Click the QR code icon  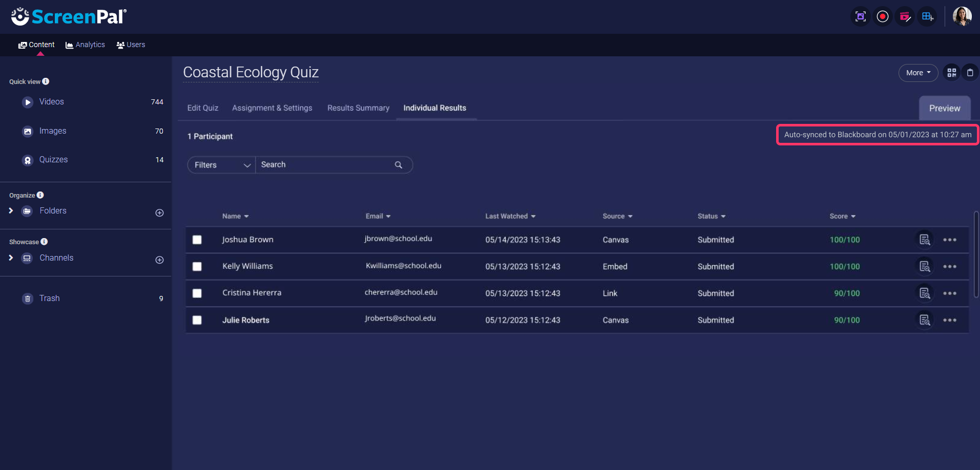click(952, 73)
